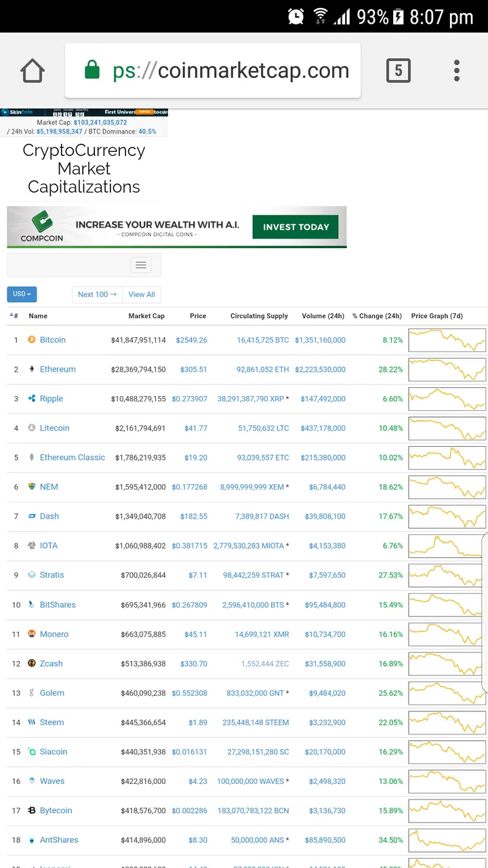Click the Ethereum coin icon
488x868 pixels.
coord(32,369)
